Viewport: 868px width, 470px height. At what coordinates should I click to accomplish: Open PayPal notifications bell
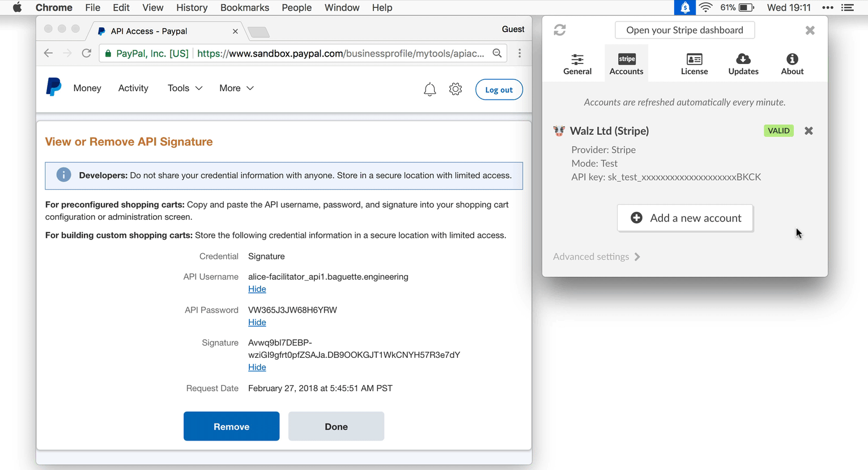(x=430, y=89)
